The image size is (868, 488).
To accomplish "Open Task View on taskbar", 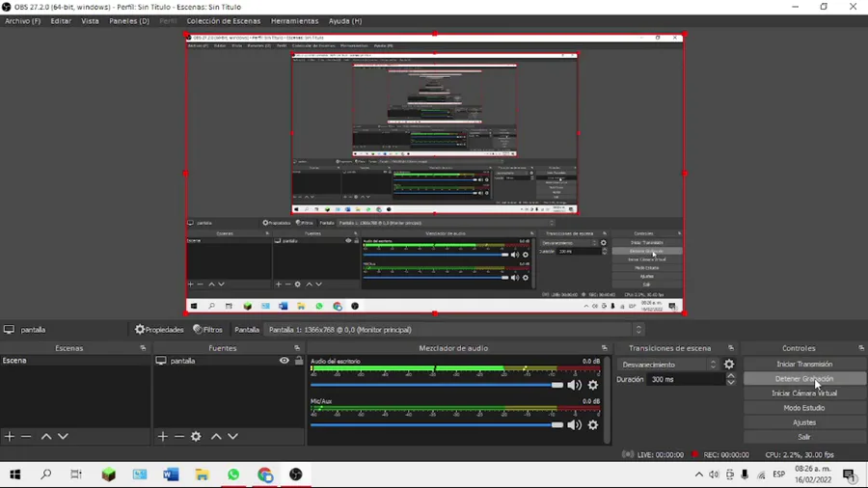I will (76, 474).
